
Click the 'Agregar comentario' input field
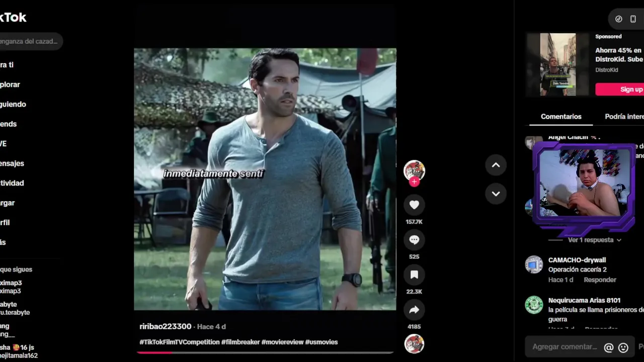pos(565,347)
